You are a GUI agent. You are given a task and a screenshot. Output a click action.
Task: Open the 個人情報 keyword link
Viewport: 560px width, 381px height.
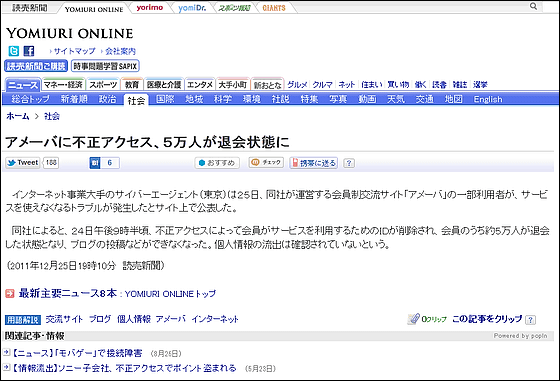point(134,319)
